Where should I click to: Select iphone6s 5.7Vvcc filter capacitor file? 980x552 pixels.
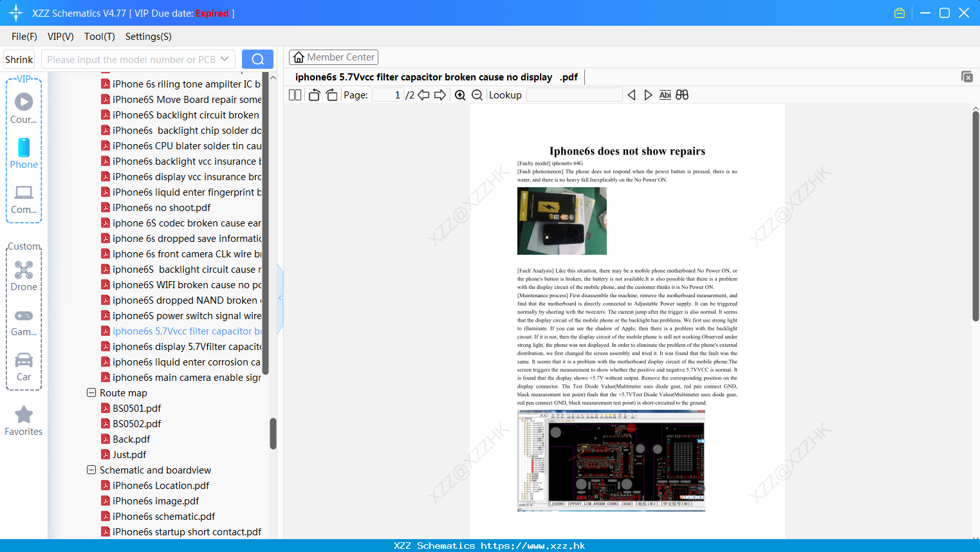pyautogui.click(x=181, y=331)
